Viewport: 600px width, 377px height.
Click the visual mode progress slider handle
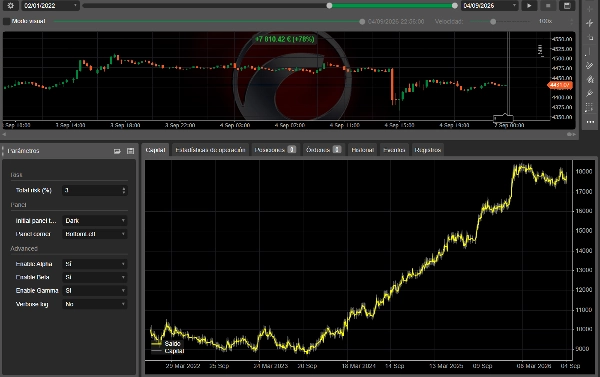click(x=362, y=21)
